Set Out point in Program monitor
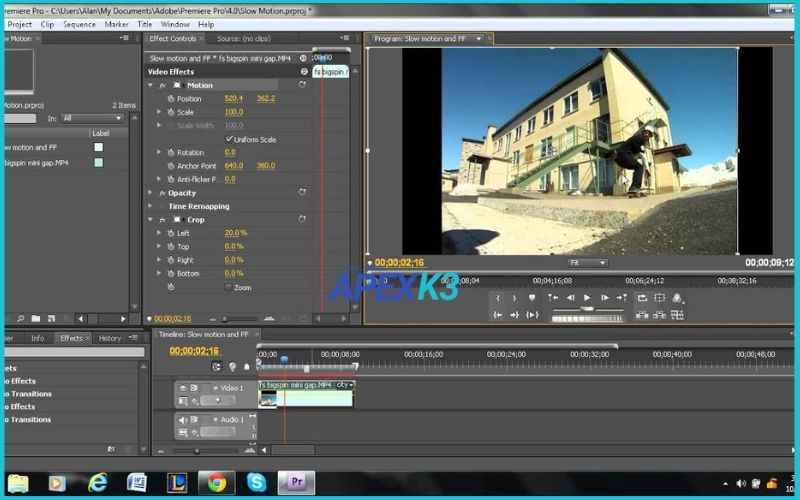 click(x=514, y=298)
